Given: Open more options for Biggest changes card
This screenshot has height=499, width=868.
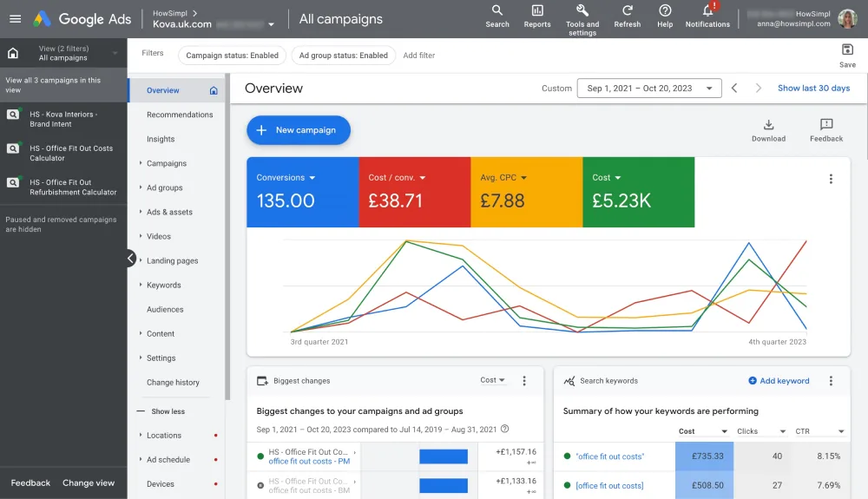Looking at the screenshot, I should point(523,381).
